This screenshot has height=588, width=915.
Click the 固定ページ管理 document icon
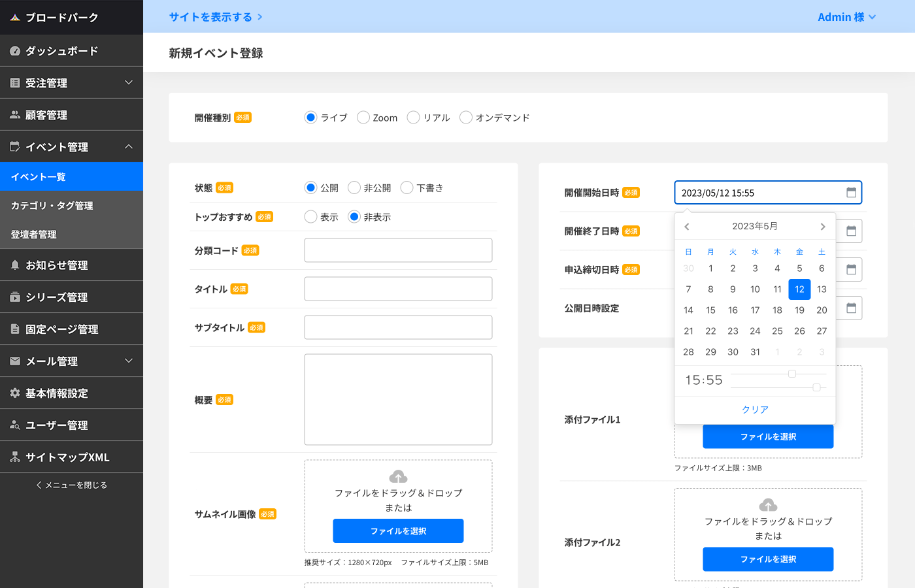click(x=15, y=329)
